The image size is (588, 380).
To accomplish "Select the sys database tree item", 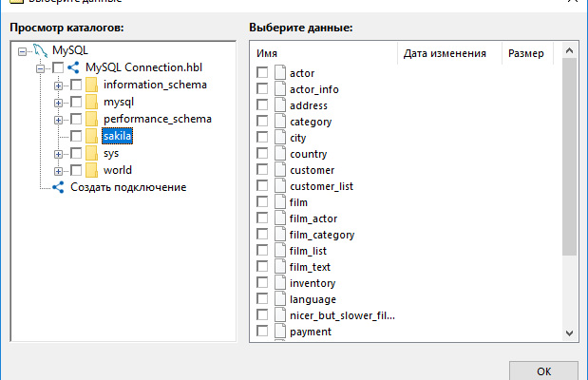I will coord(110,154).
